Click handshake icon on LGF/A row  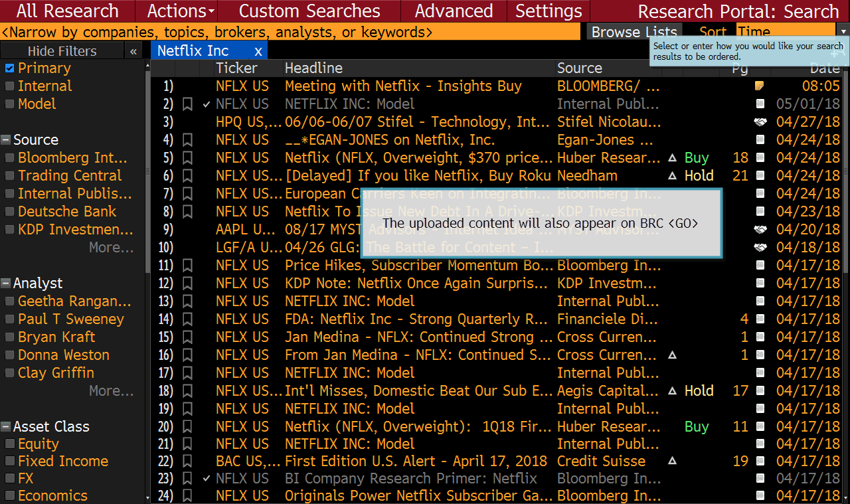coord(760,248)
